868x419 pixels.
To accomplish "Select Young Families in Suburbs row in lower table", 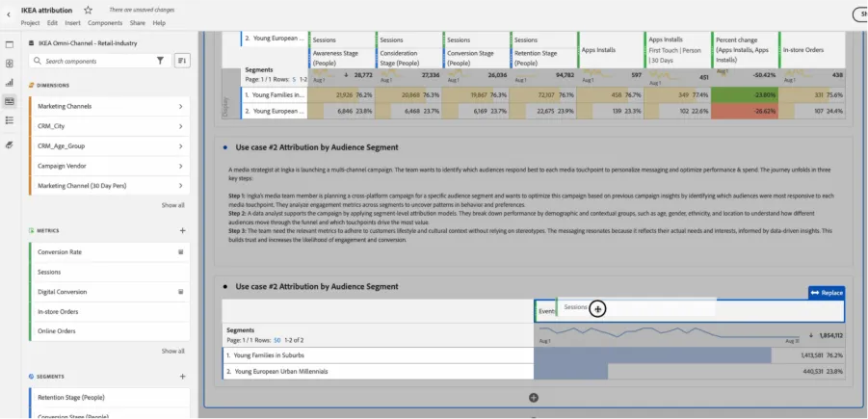I will point(378,355).
